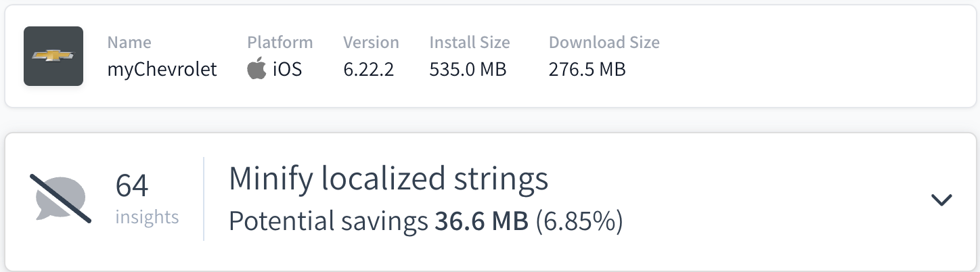Screen dimensions: 980x272
Task: Click the Apple logo platform icon
Action: [257, 69]
